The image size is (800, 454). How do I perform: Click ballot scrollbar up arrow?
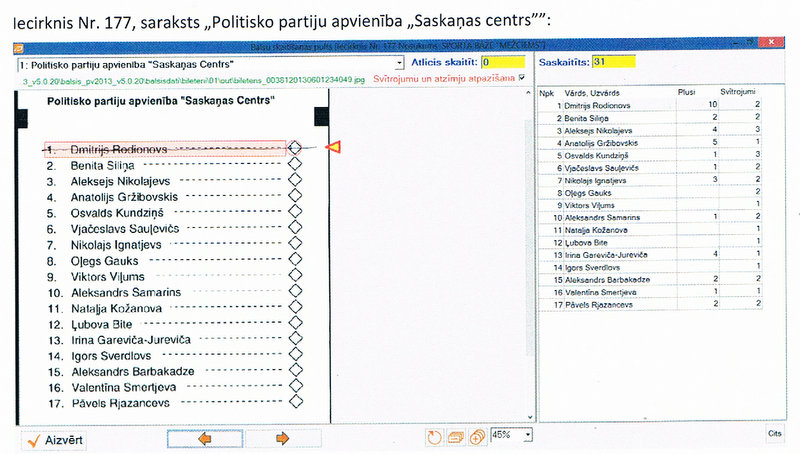click(528, 93)
